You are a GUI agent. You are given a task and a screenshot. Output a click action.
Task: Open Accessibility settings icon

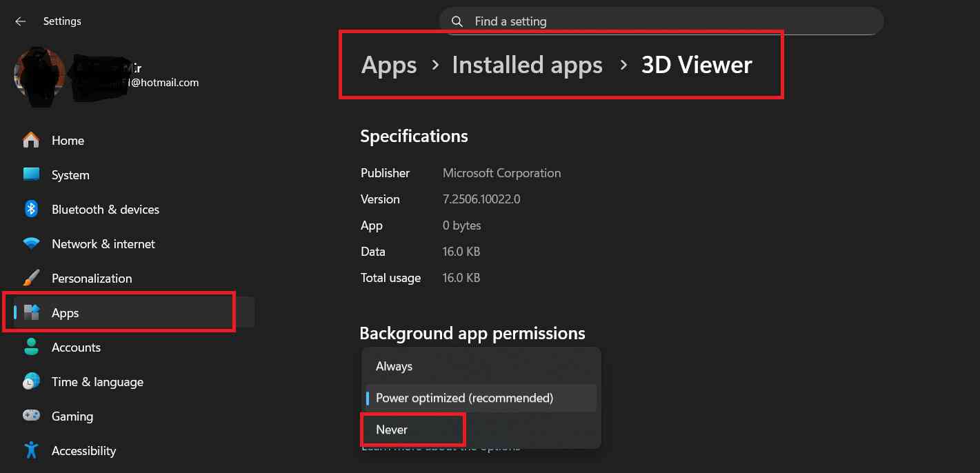(x=32, y=450)
